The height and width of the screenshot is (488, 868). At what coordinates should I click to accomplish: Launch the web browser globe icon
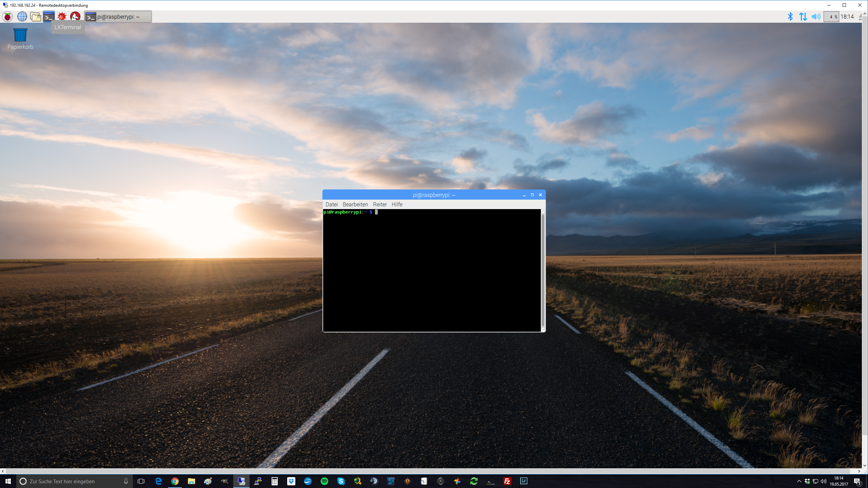click(22, 17)
